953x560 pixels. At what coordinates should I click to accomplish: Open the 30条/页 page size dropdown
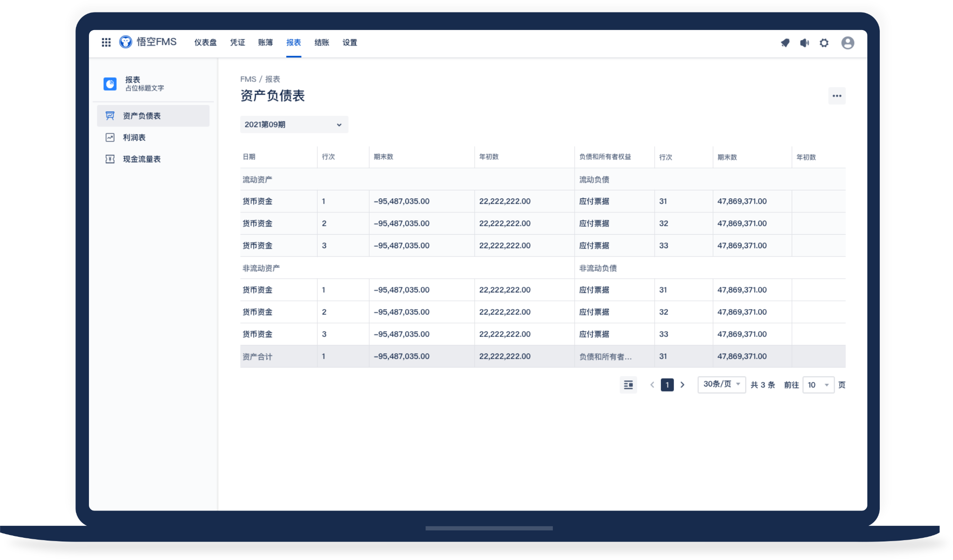(x=721, y=385)
